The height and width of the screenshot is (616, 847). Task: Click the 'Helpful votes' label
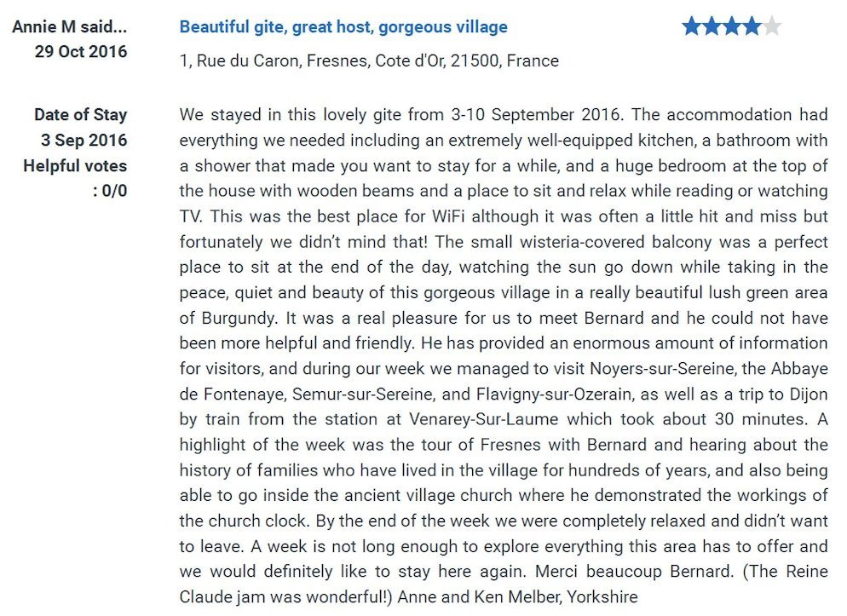(x=75, y=166)
